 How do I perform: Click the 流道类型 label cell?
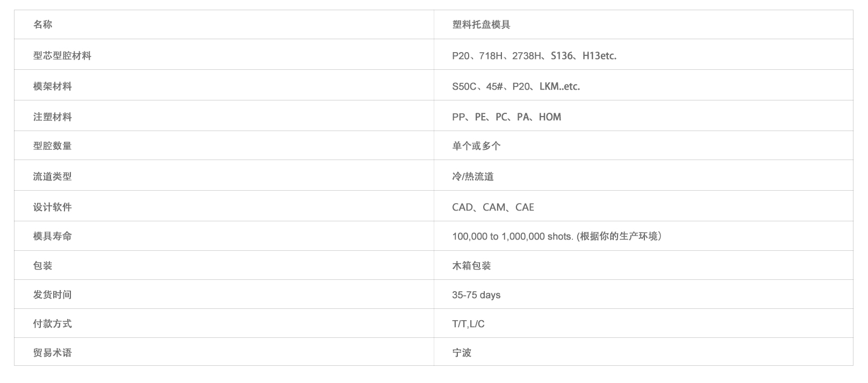[x=53, y=177]
